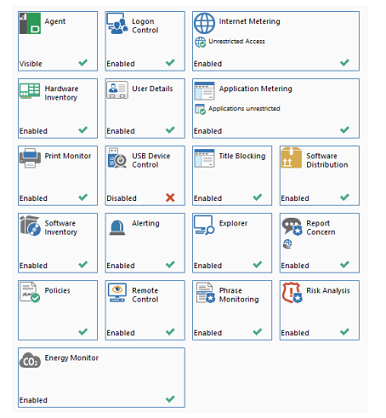
Task: Toggle the Software Distribution check mark
Action: 345,197
